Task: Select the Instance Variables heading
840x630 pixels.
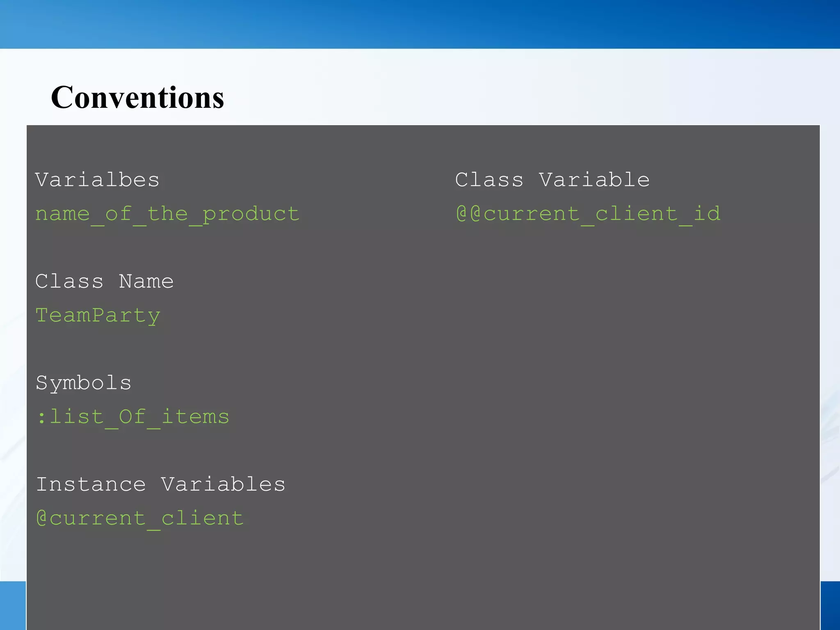Action: click(x=161, y=484)
